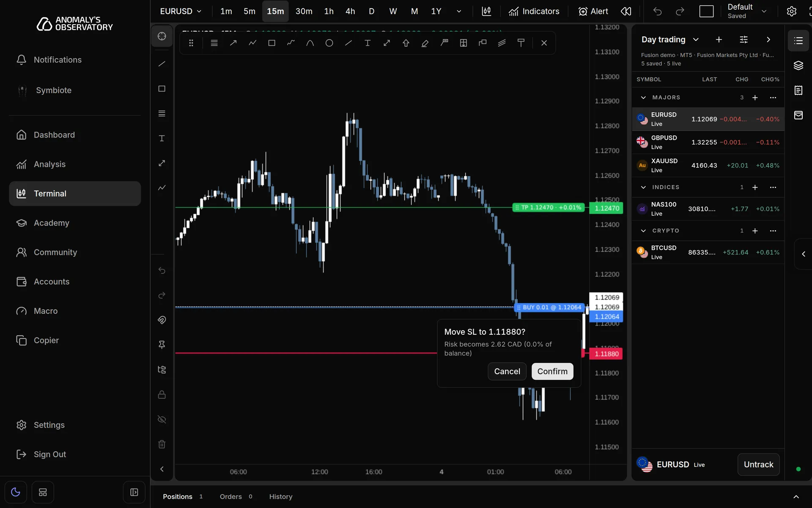Click the replay rewind icon
Screen dimensions: 812x508
click(626, 11)
